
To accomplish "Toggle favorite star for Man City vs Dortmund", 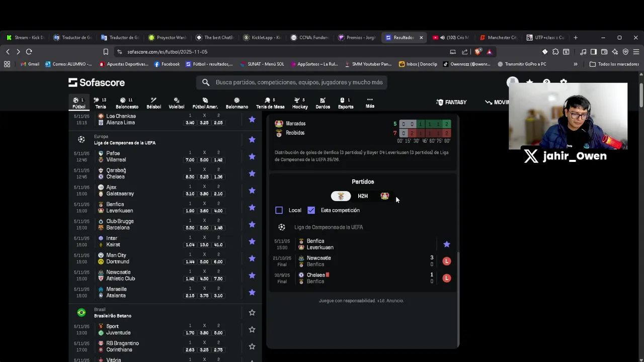I will click(252, 258).
